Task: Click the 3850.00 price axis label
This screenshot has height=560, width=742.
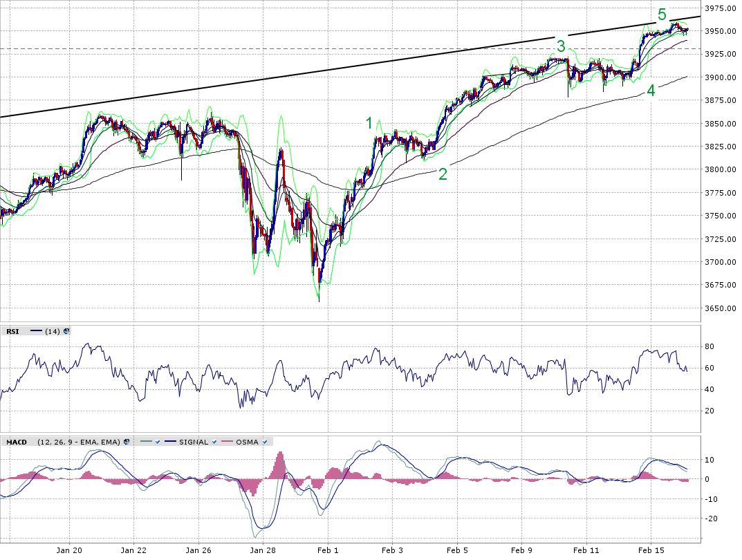Action: point(721,124)
